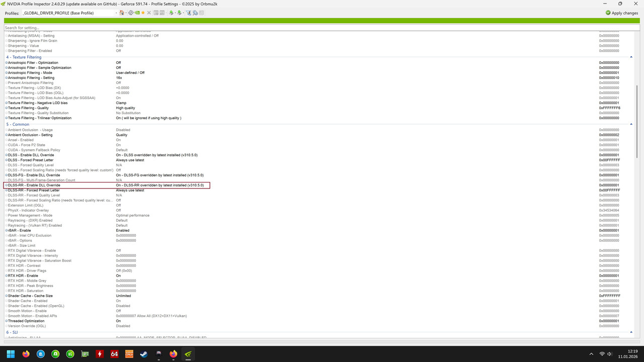Click the magnifier icon for predefined settings
644x362 pixels.
195,13
